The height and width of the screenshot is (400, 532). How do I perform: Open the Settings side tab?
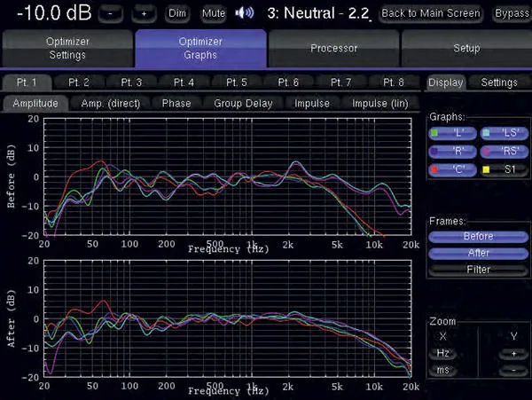(499, 82)
